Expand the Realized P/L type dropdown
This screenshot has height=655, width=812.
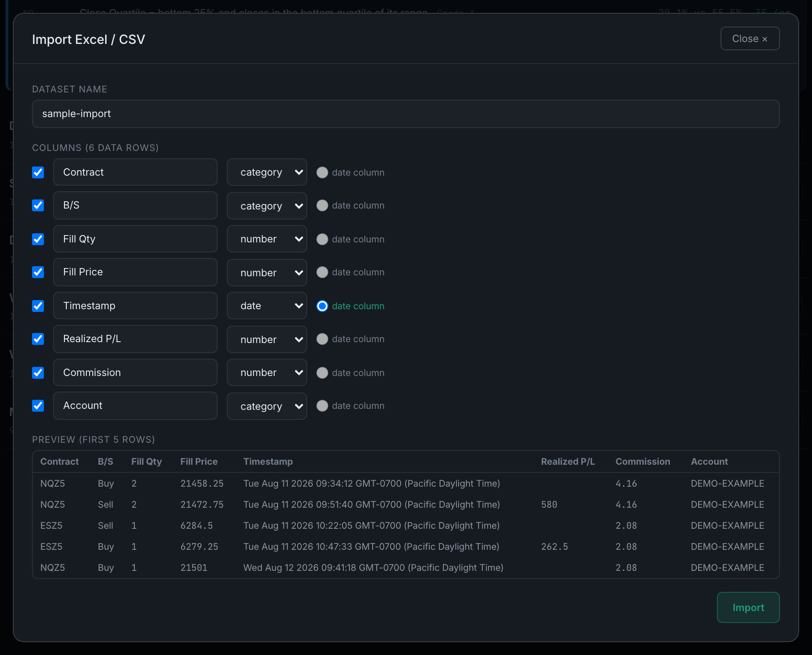[267, 339]
